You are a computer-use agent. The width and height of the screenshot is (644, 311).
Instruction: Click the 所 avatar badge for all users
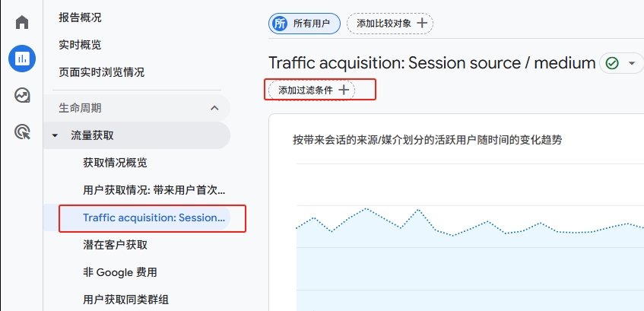click(280, 24)
